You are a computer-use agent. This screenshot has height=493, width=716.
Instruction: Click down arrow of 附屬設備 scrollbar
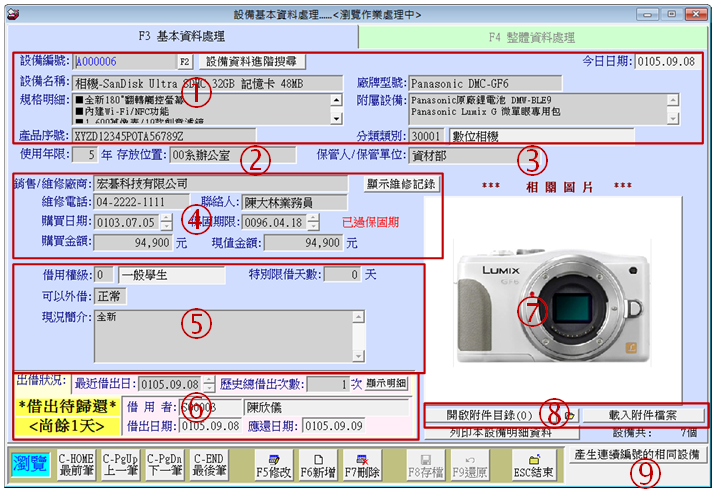click(673, 119)
